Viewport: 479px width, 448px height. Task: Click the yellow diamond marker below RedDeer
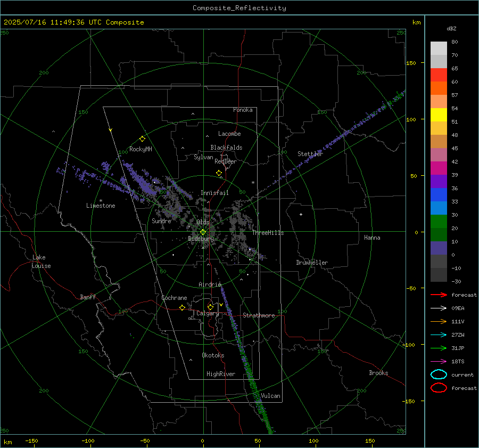click(219, 173)
